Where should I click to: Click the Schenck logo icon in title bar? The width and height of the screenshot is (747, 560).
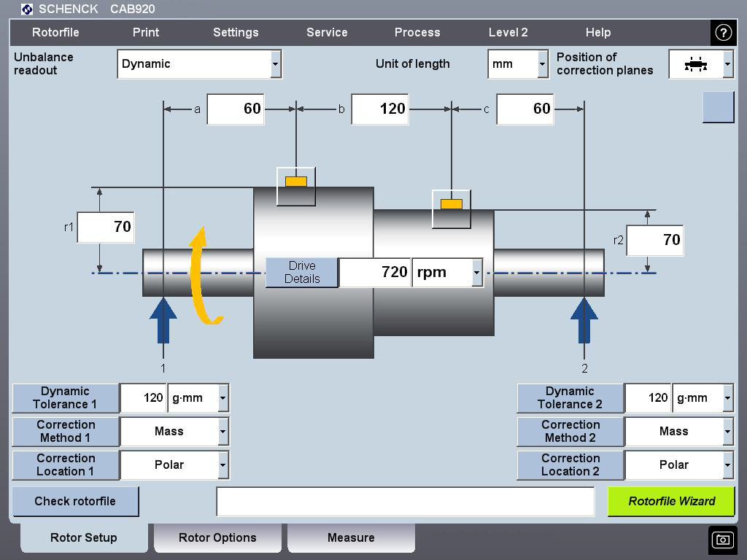click(27, 9)
